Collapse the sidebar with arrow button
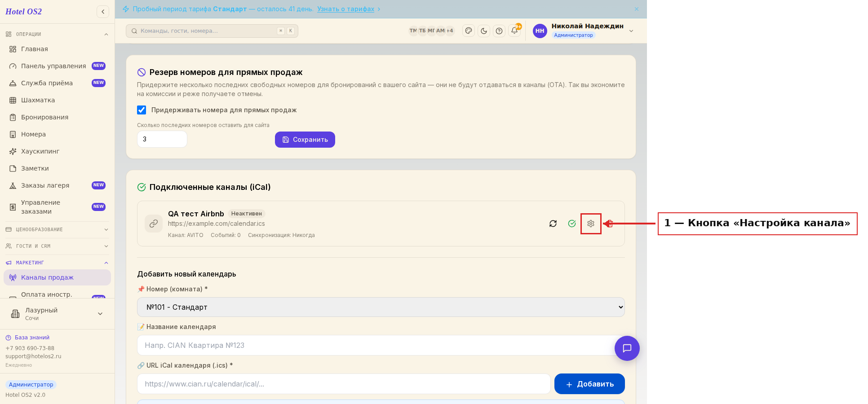This screenshot has width=868, height=404. click(103, 12)
